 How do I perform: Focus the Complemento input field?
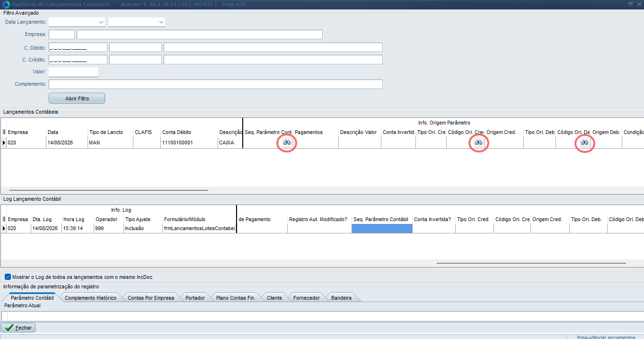[x=215, y=84]
